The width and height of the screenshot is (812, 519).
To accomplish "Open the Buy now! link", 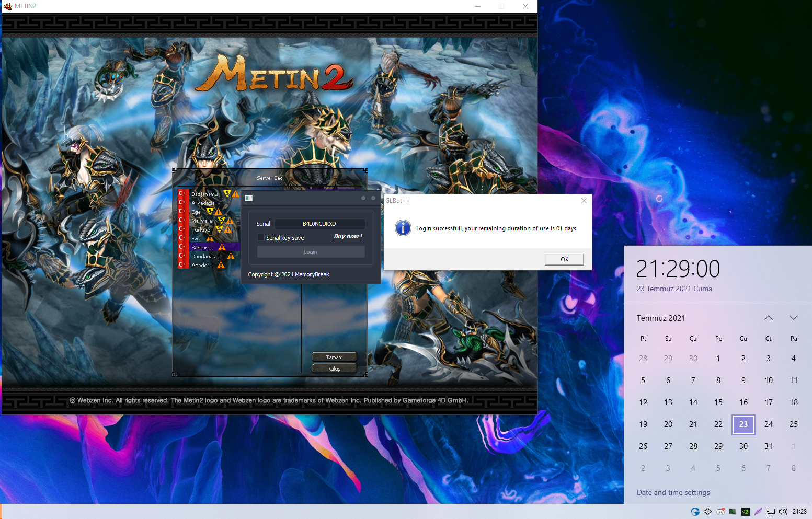I will pos(348,236).
